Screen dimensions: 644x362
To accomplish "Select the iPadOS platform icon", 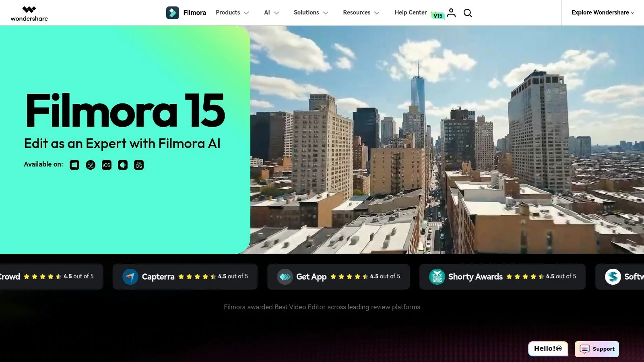I will [139, 165].
